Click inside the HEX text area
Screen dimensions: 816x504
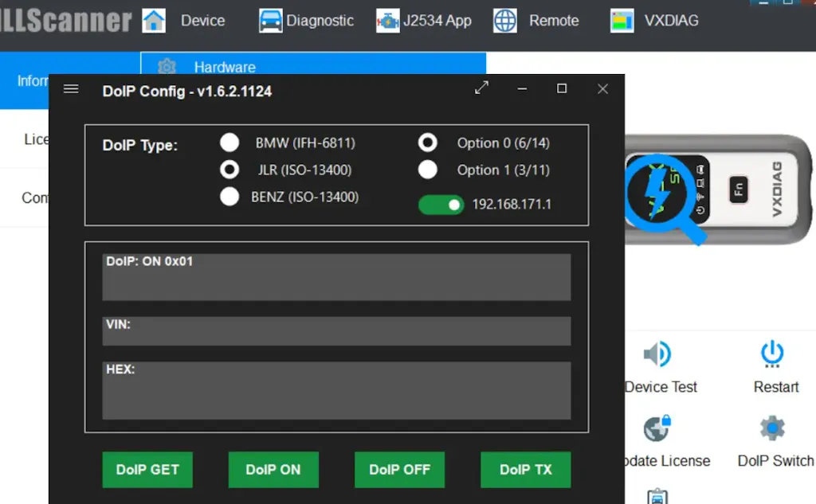(336, 392)
